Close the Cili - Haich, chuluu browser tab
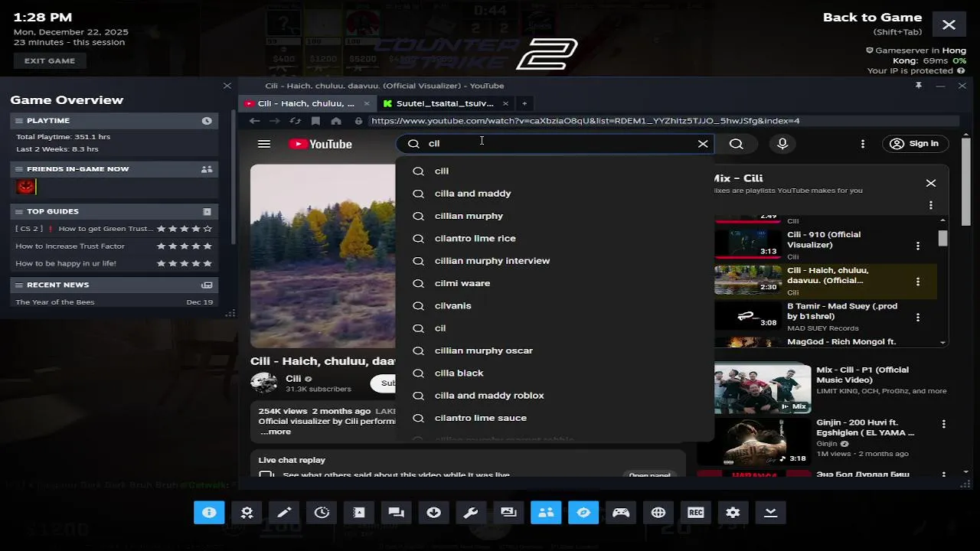Image resolution: width=980 pixels, height=551 pixels. pyautogui.click(x=367, y=103)
